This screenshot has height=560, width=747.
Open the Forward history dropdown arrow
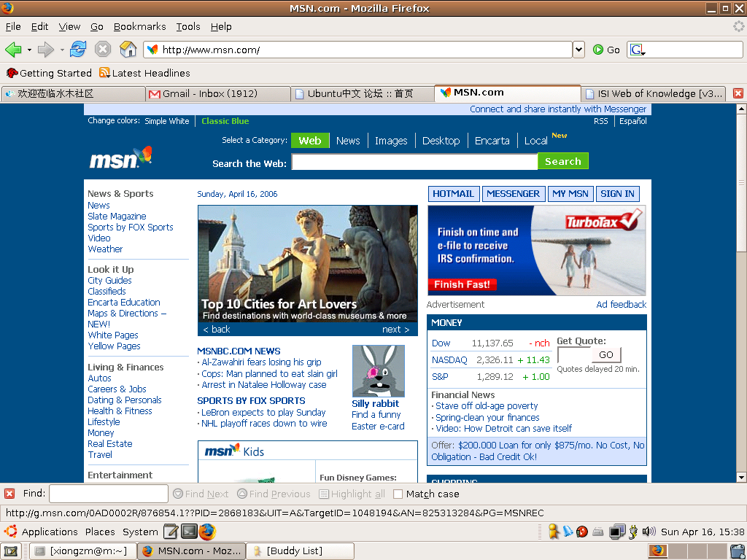point(61,50)
